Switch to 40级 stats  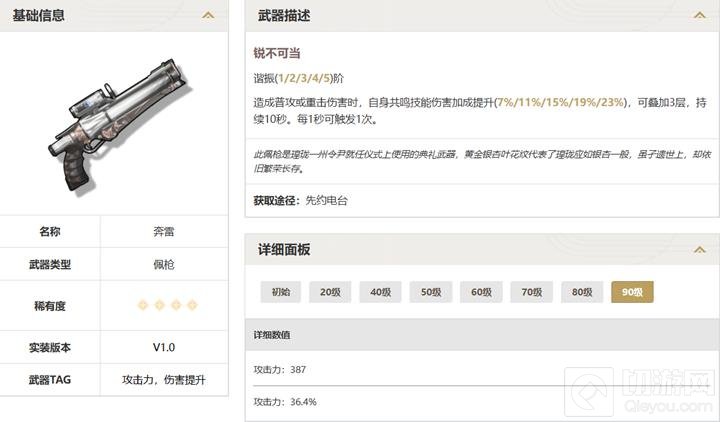coord(381,292)
